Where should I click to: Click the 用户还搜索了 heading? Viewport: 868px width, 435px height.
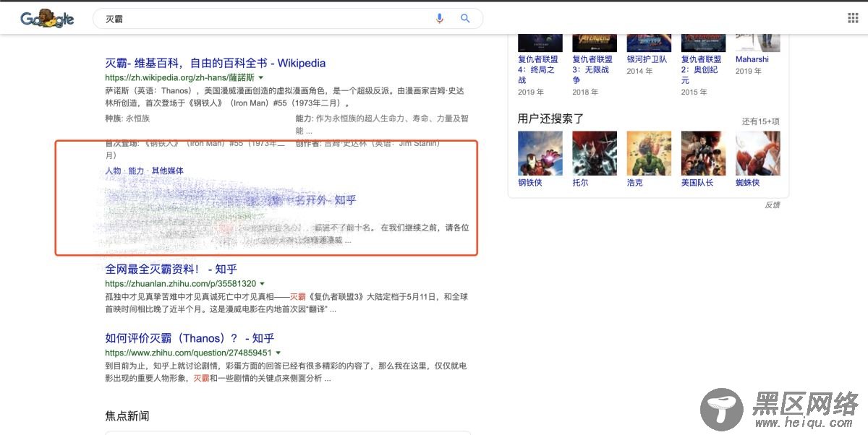click(x=550, y=119)
